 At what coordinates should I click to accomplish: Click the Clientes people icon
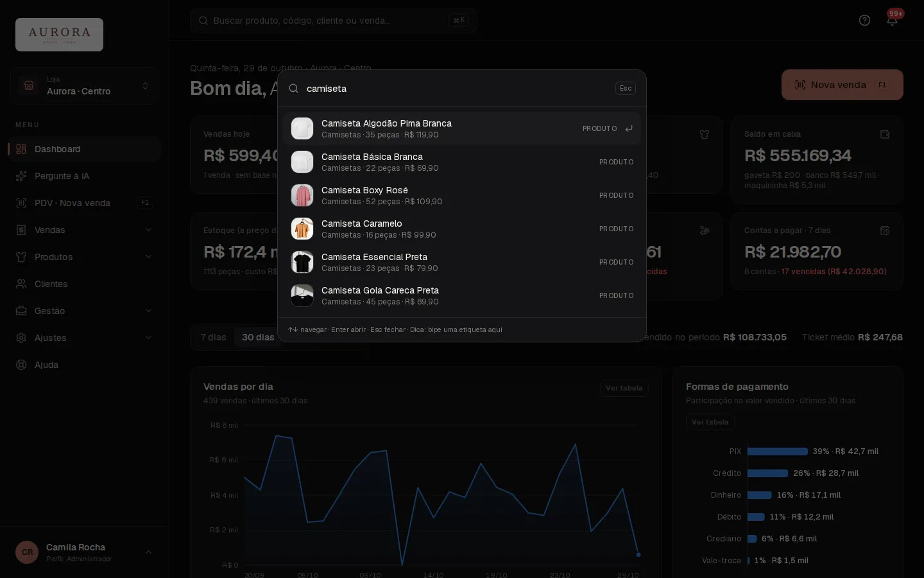click(x=21, y=284)
